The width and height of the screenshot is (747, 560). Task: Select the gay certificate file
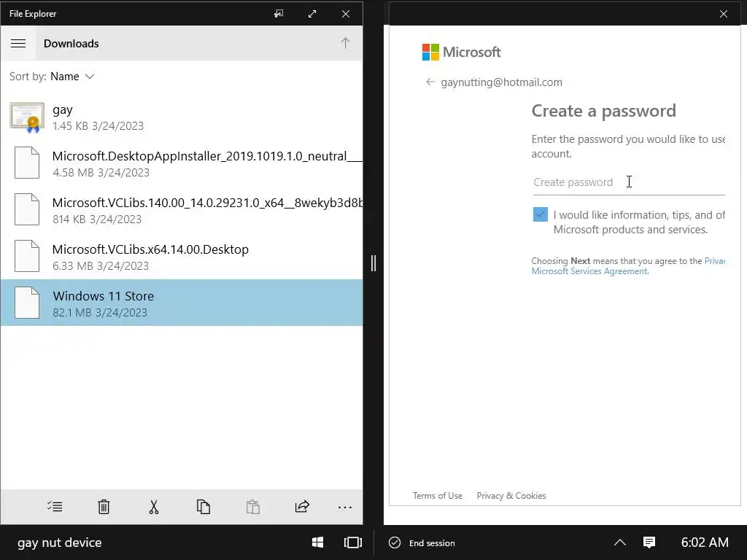click(182, 117)
